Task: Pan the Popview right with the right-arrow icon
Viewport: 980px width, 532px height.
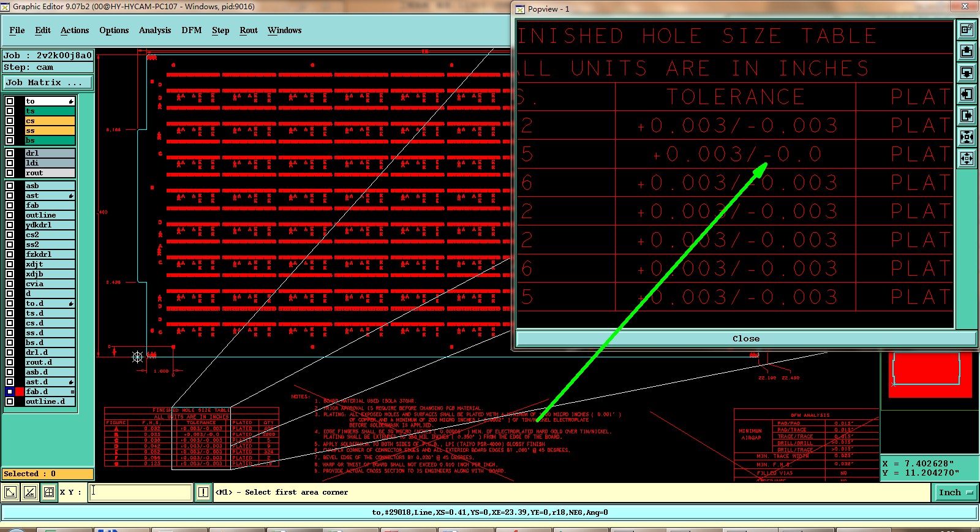Action: (x=967, y=115)
